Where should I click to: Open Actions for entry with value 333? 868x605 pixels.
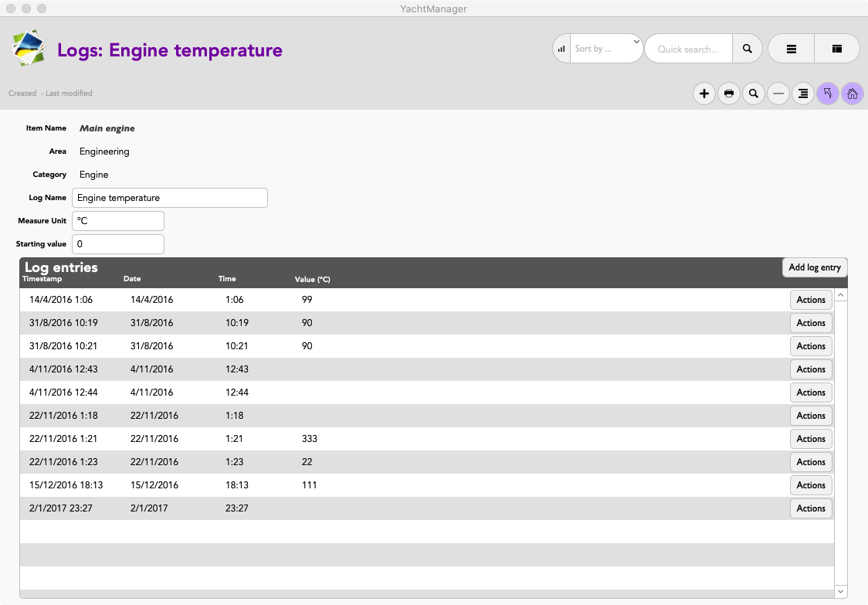(811, 439)
